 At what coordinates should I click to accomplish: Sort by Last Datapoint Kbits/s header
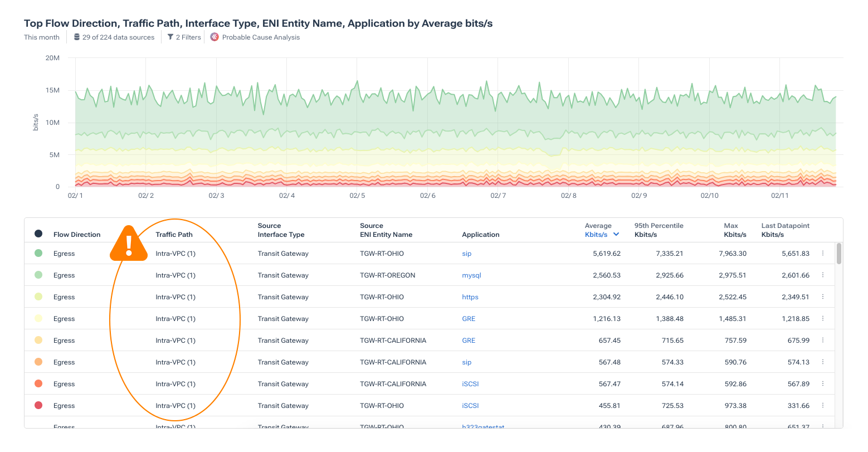tap(786, 230)
